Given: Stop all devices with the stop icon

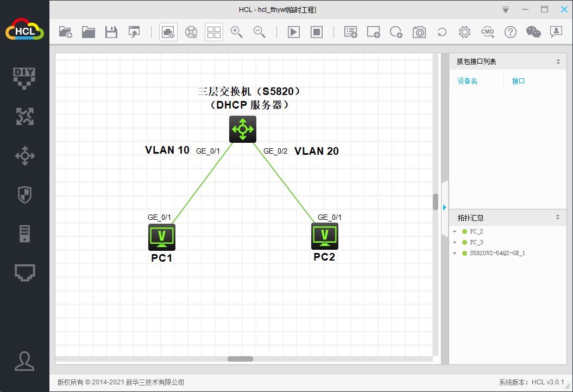Looking at the screenshot, I should pyautogui.click(x=316, y=32).
